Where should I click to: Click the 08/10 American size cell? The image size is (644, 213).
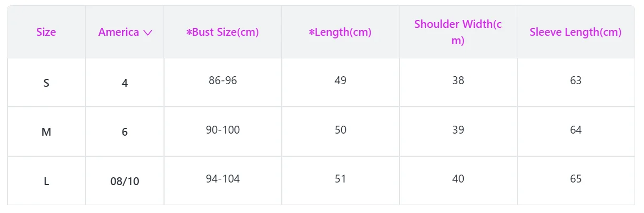[125, 181]
